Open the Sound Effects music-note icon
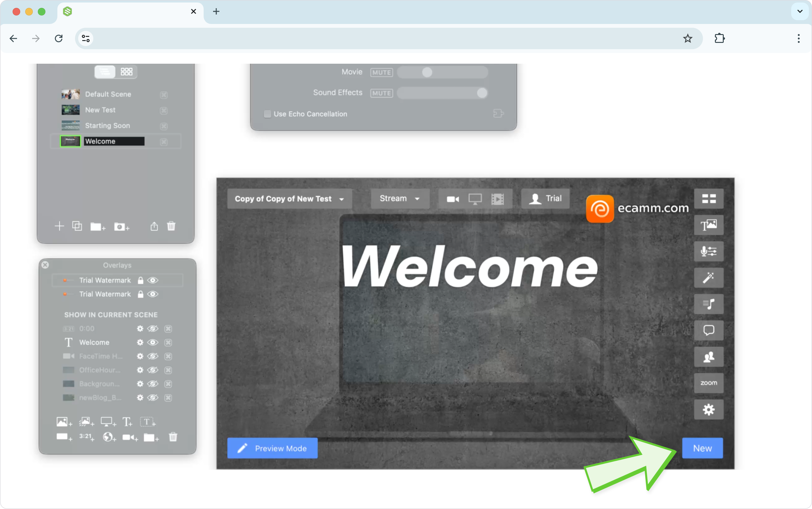812x509 pixels. click(709, 304)
